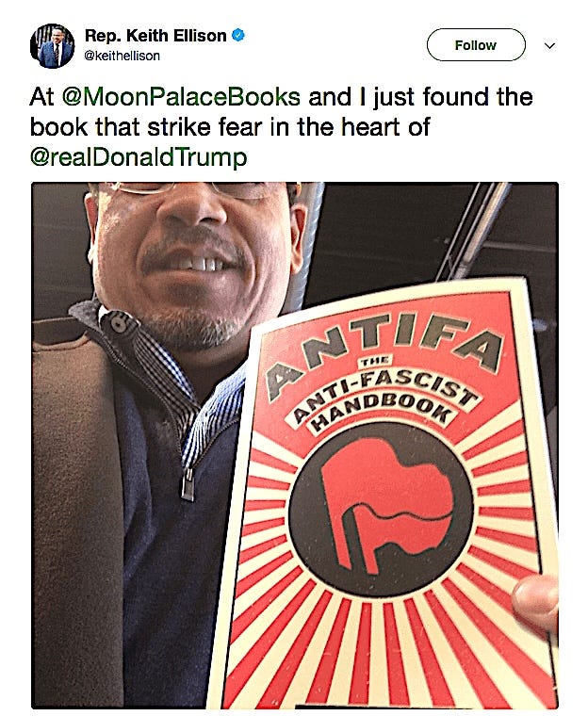The image size is (588, 716).
Task: Click the sweater collar button in photo
Action: [x=118, y=324]
